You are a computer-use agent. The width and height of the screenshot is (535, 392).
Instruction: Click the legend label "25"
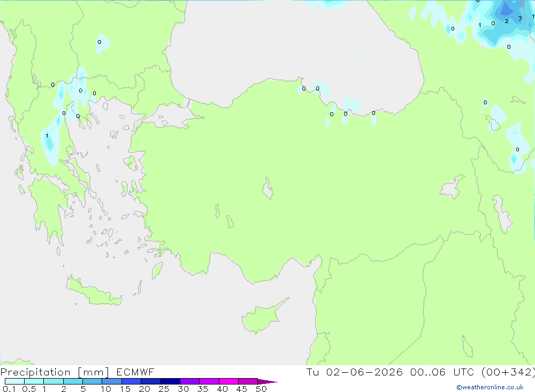click(x=164, y=389)
